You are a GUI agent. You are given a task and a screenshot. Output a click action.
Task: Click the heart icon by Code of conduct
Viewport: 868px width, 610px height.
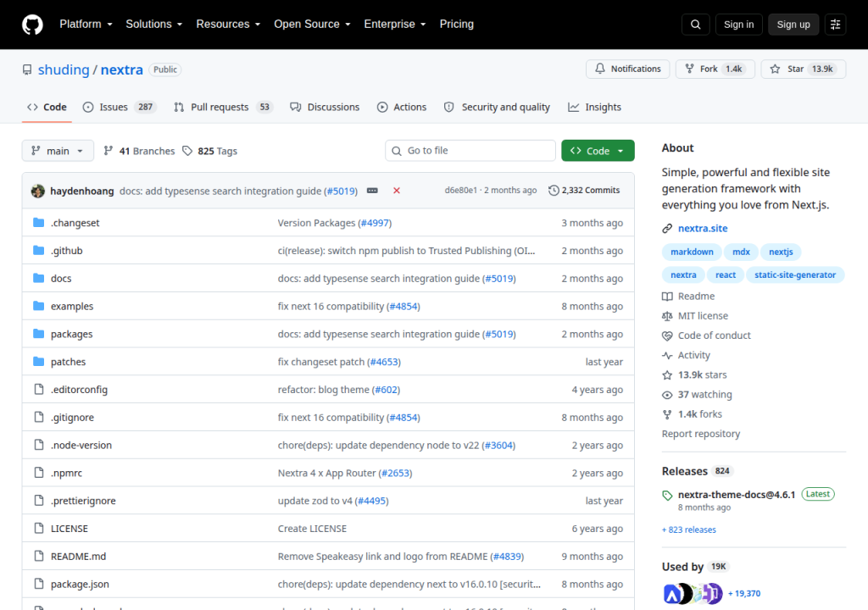667,335
